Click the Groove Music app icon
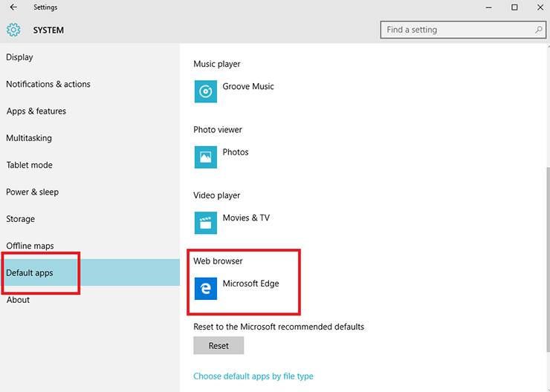Screen dimensions: 550x392 (206, 91)
